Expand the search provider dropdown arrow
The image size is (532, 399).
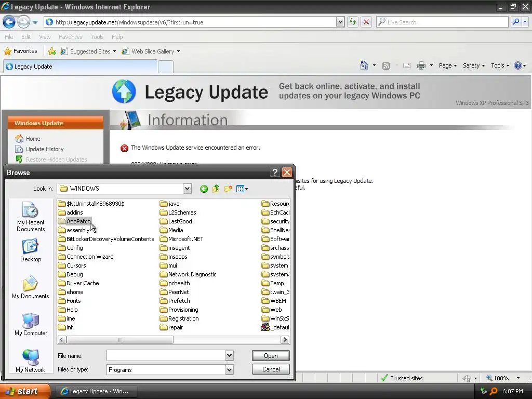(x=525, y=22)
